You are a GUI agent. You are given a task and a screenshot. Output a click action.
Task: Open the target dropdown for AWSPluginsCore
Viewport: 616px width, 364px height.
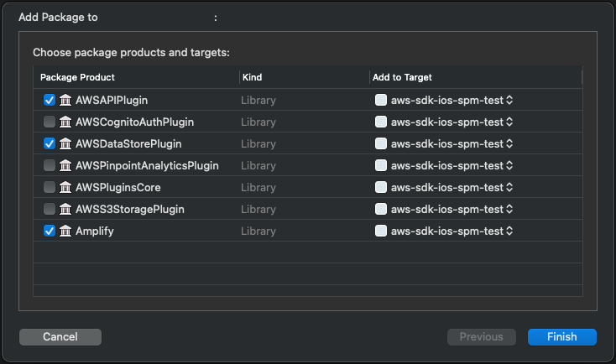(x=509, y=187)
